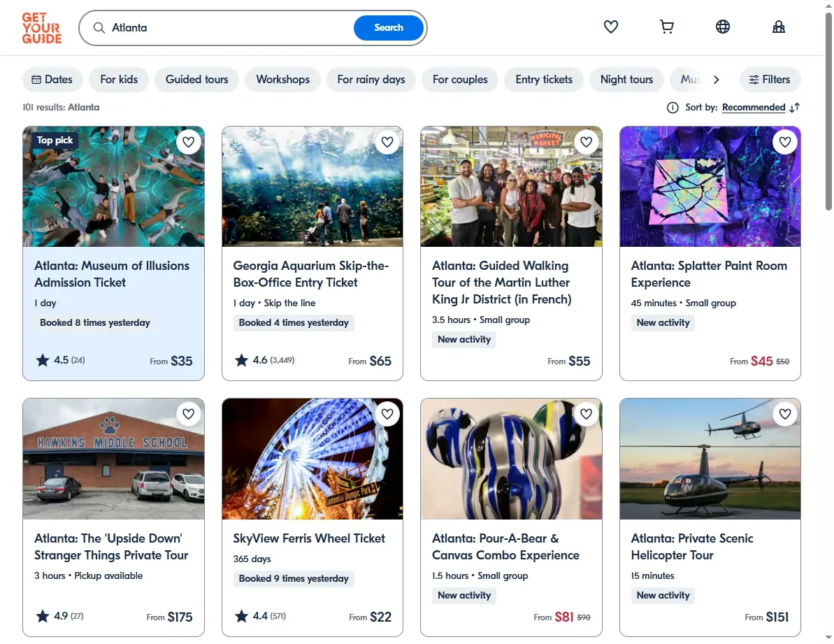Click '101 results: Atlanta' text
834x644 pixels.
point(61,108)
